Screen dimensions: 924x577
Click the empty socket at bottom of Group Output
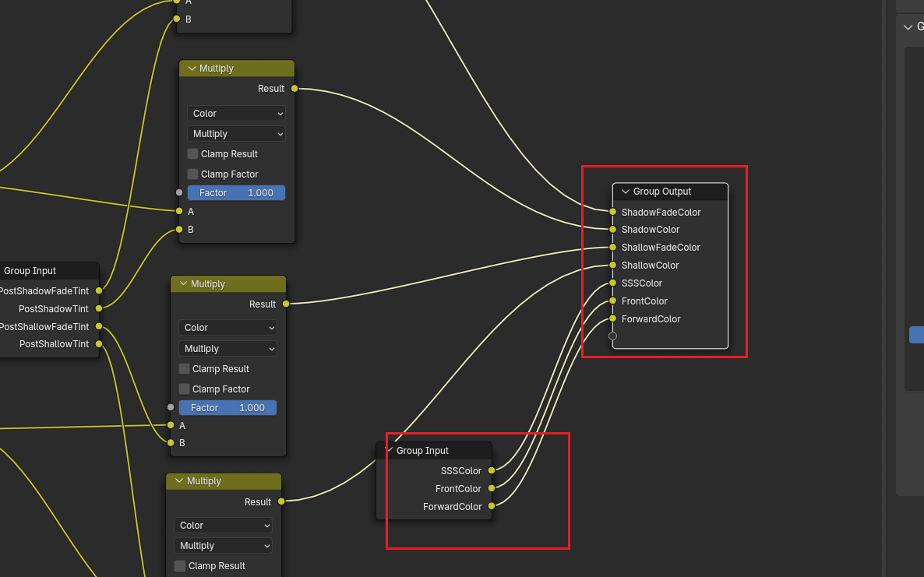coord(613,336)
